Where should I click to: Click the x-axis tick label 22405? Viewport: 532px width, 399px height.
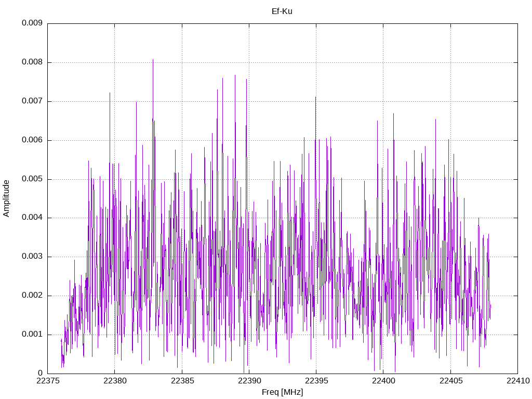click(x=451, y=381)
